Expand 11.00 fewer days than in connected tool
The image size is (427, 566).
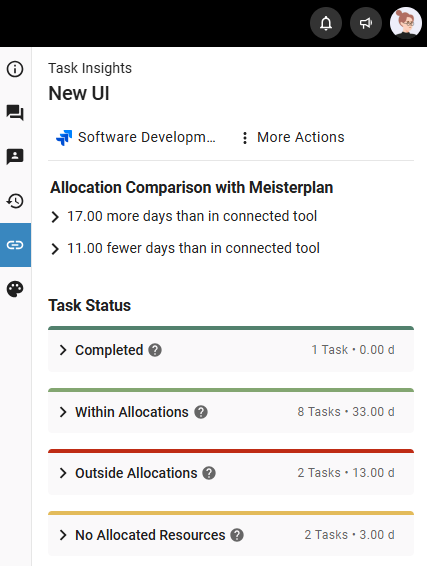click(x=185, y=249)
